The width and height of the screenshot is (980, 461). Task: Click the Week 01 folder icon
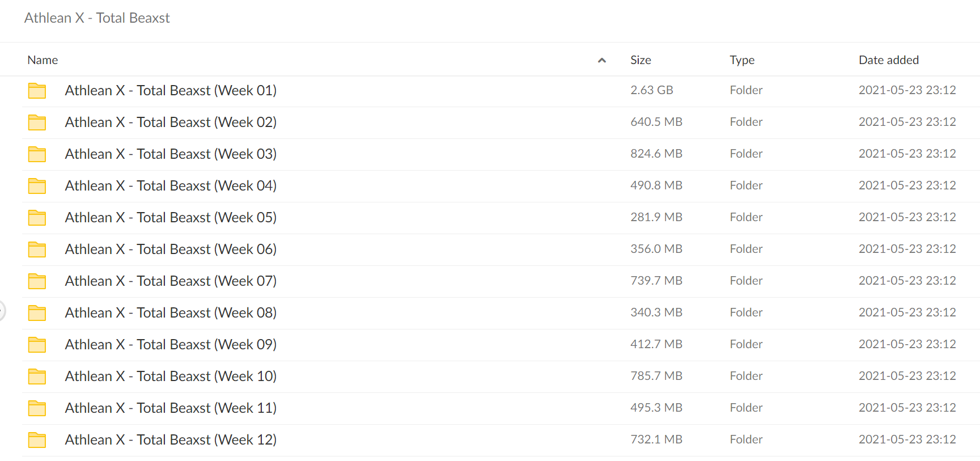point(37,91)
